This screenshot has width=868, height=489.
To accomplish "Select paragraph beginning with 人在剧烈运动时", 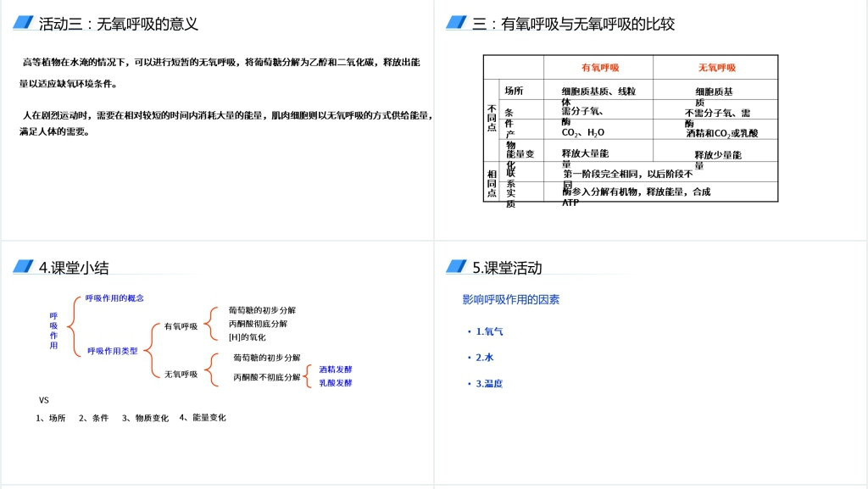I will [226, 123].
